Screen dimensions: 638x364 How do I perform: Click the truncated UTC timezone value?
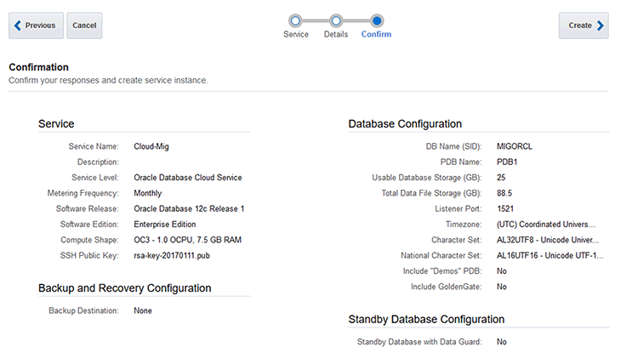[x=548, y=225]
